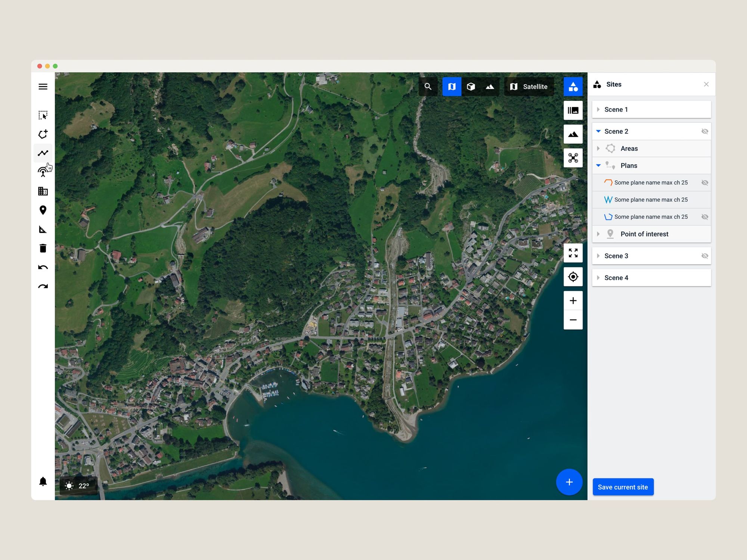
Task: Select the area selection tool
Action: pyautogui.click(x=43, y=115)
